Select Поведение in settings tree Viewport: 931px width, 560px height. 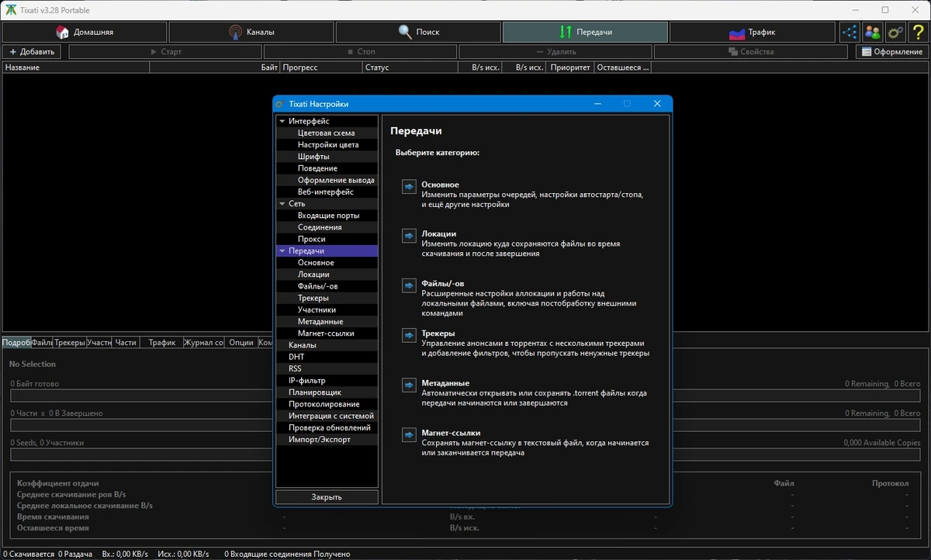(327, 168)
